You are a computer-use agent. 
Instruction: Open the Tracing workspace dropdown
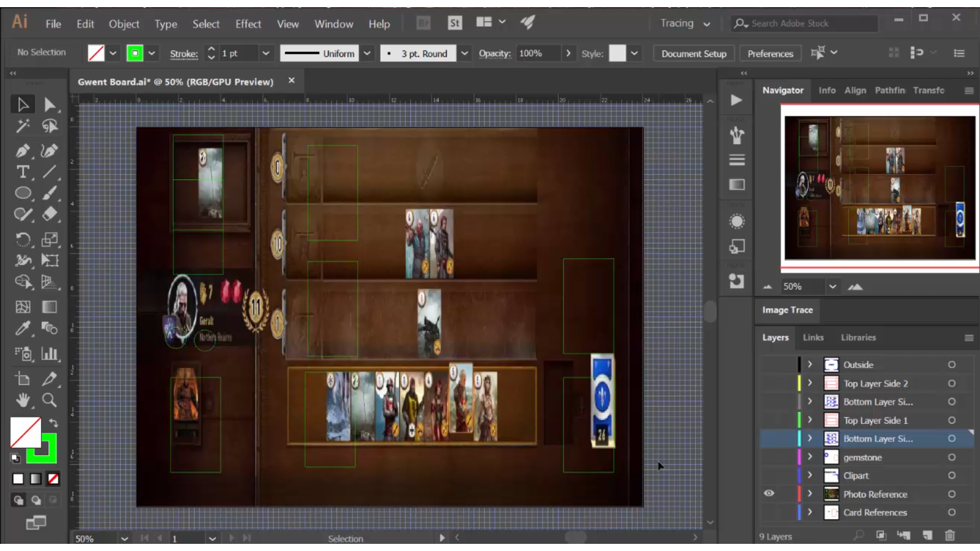tap(685, 23)
